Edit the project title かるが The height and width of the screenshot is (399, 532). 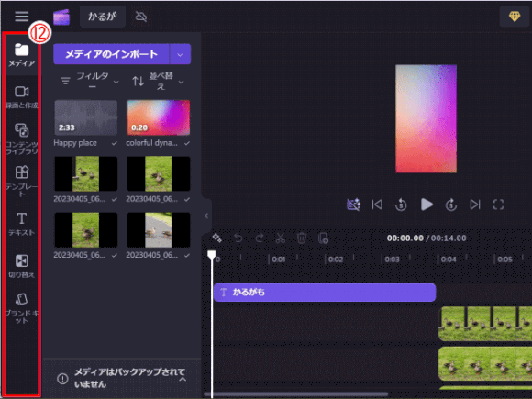point(103,17)
